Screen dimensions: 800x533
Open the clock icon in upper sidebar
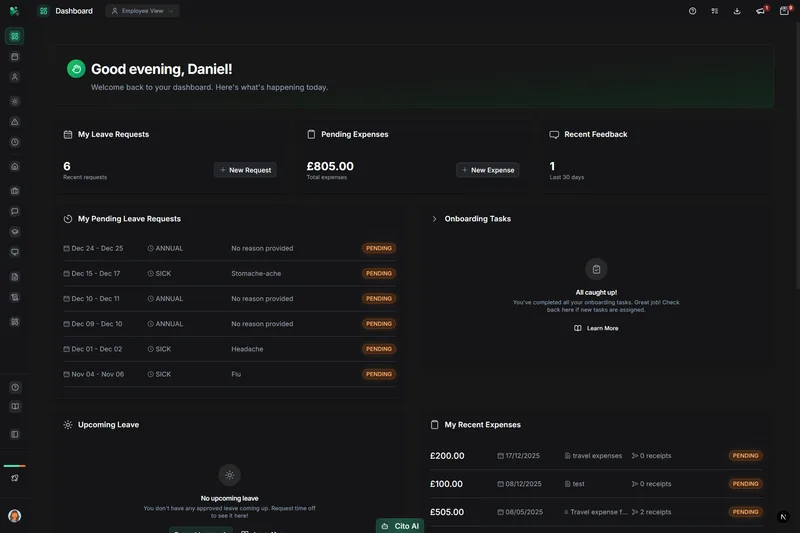(x=15, y=142)
